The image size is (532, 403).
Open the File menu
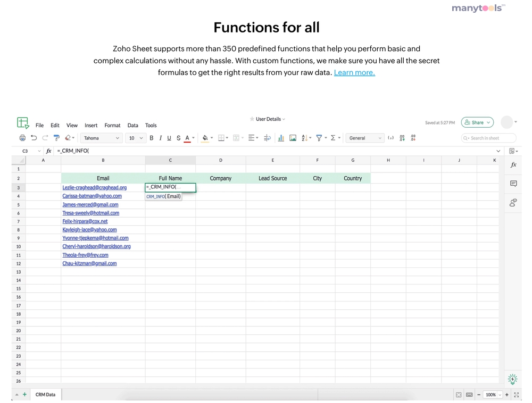pyautogui.click(x=40, y=125)
